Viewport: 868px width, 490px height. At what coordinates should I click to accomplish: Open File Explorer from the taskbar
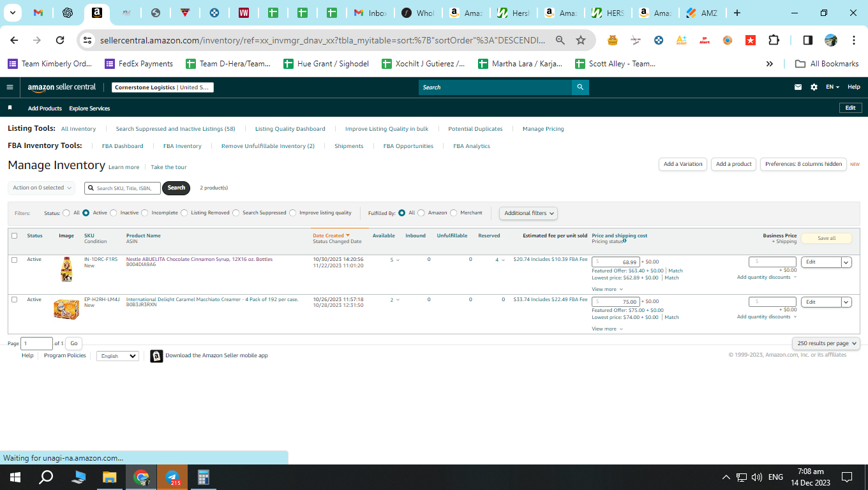[x=110, y=477]
